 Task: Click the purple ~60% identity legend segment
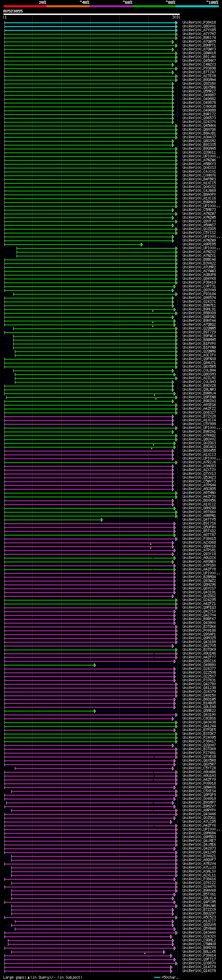pos(111,6)
